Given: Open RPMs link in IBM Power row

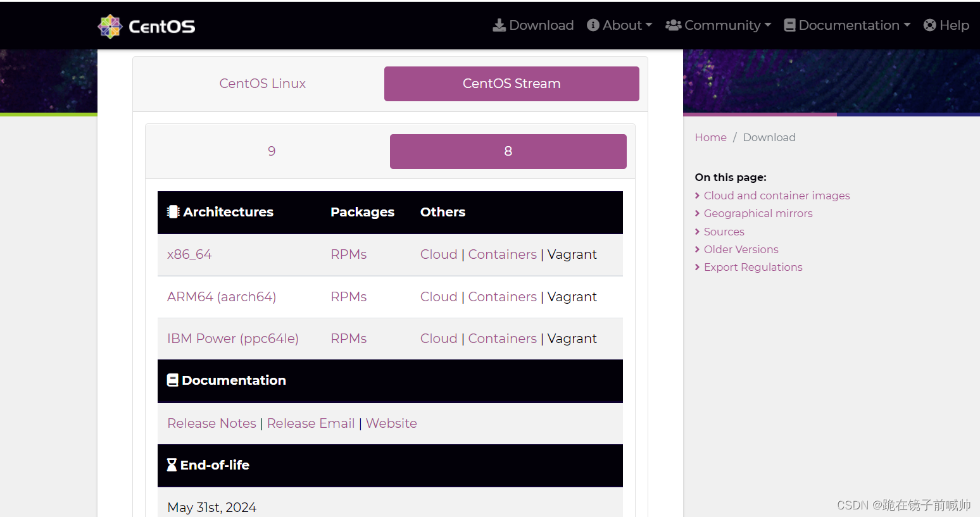Looking at the screenshot, I should [x=349, y=339].
